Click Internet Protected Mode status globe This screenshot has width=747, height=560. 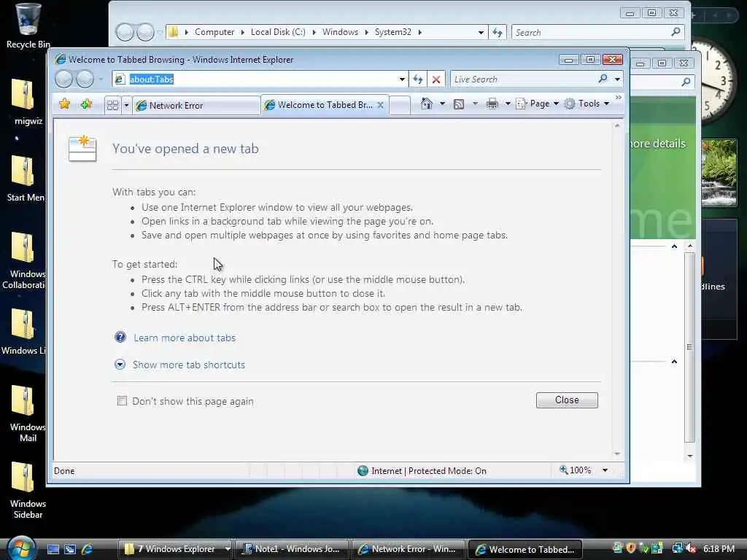pos(363,470)
